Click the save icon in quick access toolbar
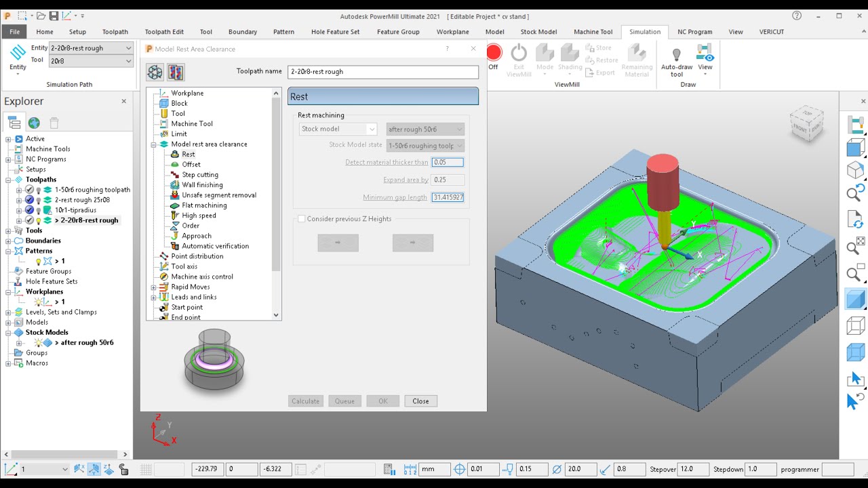Image resolution: width=868 pixels, height=488 pixels. (x=54, y=16)
